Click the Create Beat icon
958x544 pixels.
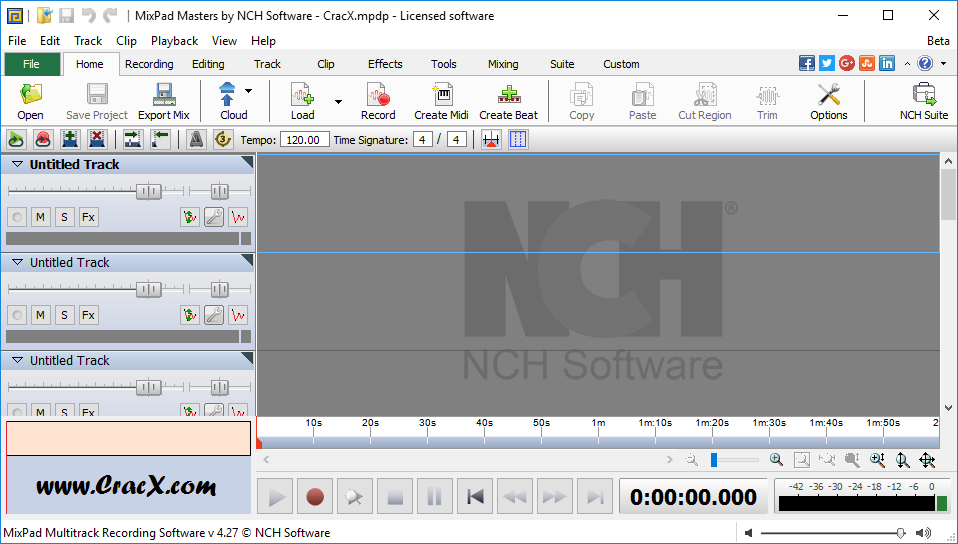[508, 101]
